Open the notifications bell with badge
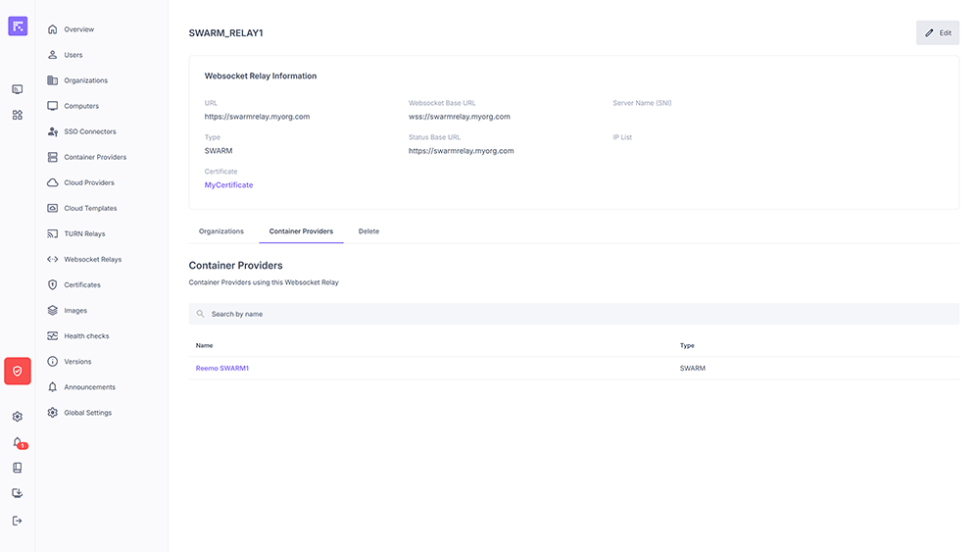Image resolution: width=980 pixels, height=552 pixels. (x=18, y=442)
